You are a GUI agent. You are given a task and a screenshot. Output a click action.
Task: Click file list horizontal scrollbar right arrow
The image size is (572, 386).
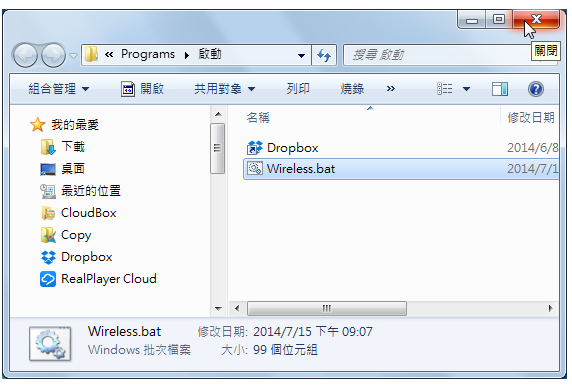click(x=550, y=309)
